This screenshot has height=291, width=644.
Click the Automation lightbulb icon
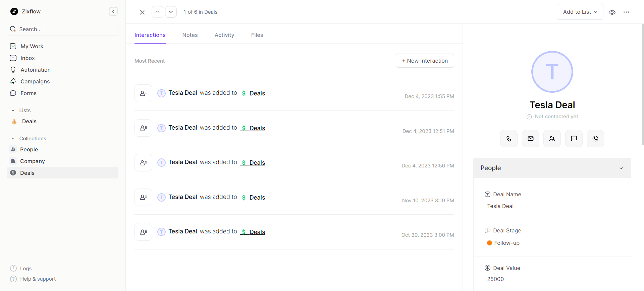click(13, 70)
